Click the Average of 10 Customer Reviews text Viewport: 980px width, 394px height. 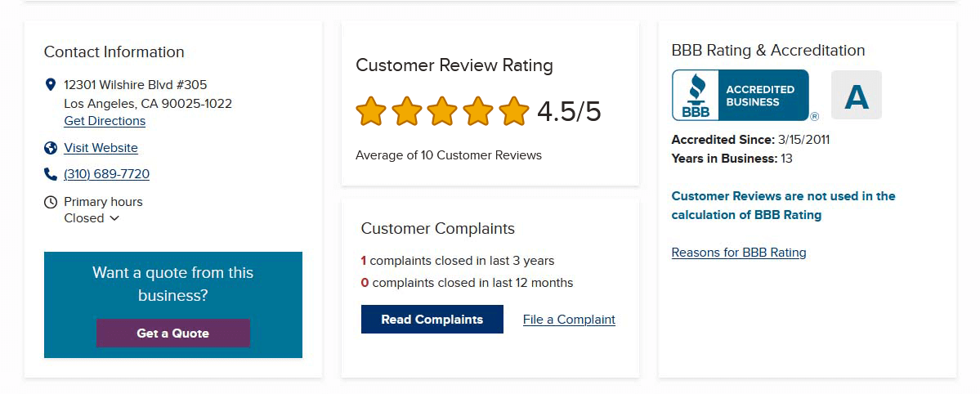click(449, 155)
